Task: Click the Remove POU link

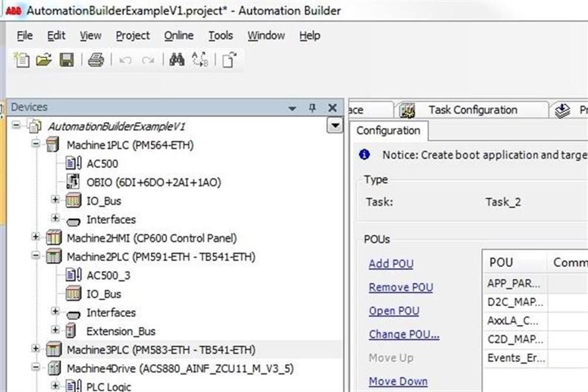Action: 400,288
